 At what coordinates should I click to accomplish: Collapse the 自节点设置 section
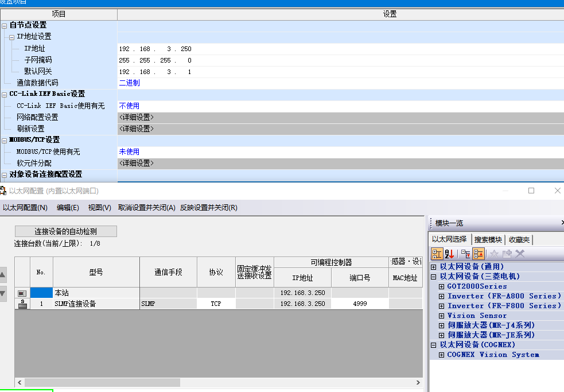pos(5,25)
